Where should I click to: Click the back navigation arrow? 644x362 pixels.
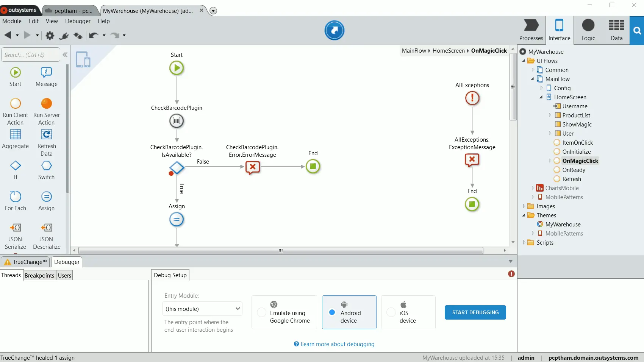tap(8, 35)
